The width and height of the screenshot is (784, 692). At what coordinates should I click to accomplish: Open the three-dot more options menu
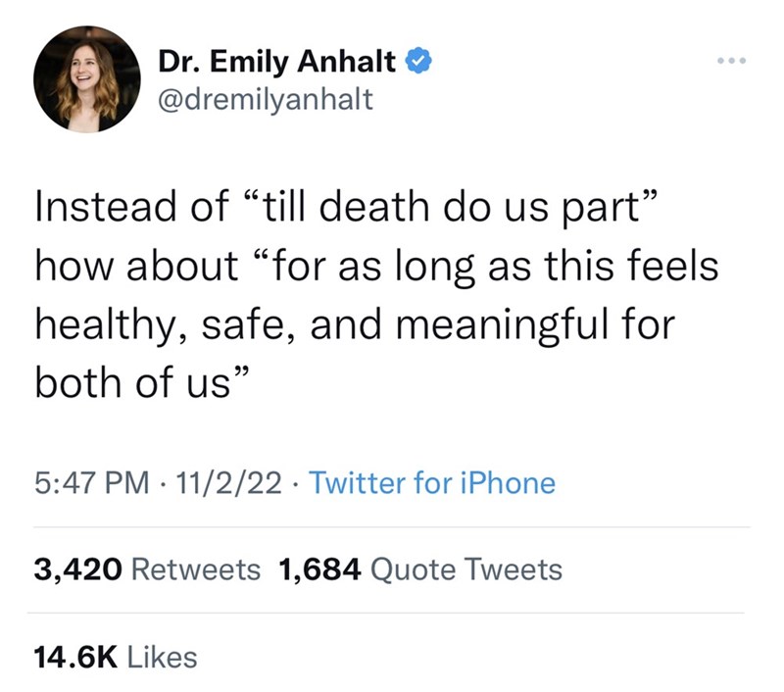(731, 64)
